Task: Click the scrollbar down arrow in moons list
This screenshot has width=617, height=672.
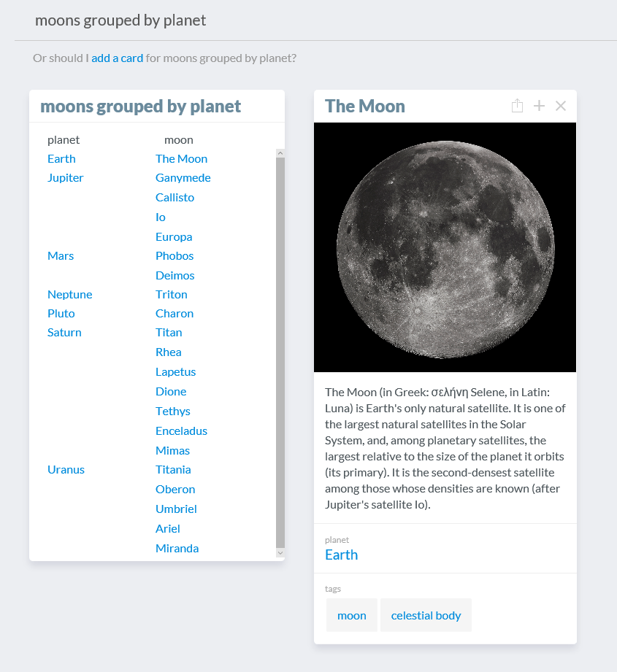Action: tap(280, 553)
